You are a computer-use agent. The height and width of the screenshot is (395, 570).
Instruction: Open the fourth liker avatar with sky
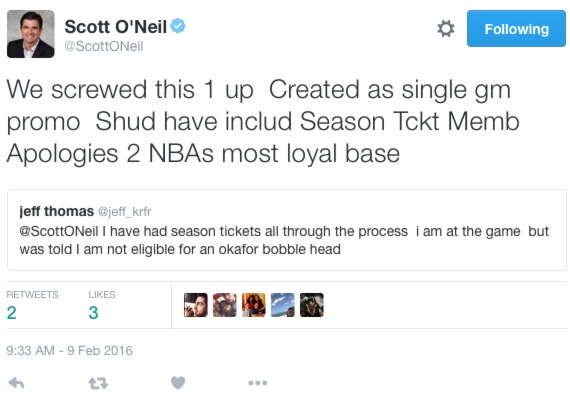pyautogui.click(x=283, y=305)
